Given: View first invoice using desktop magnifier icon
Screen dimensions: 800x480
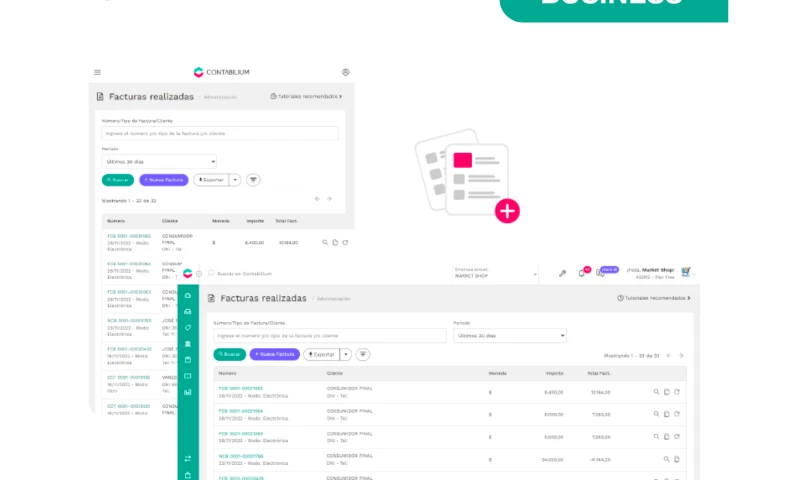Looking at the screenshot, I should click(656, 392).
